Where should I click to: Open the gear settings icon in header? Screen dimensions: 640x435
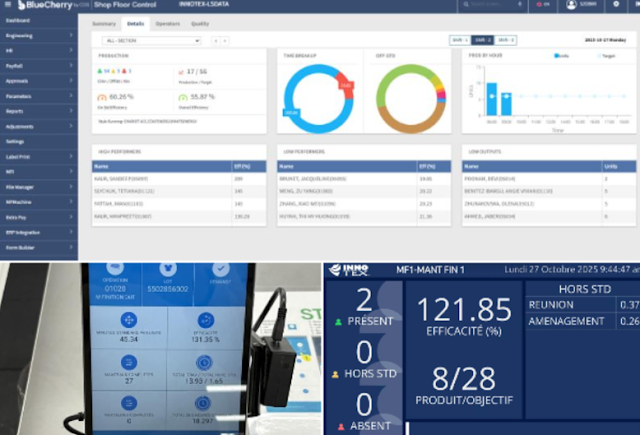click(616, 4)
